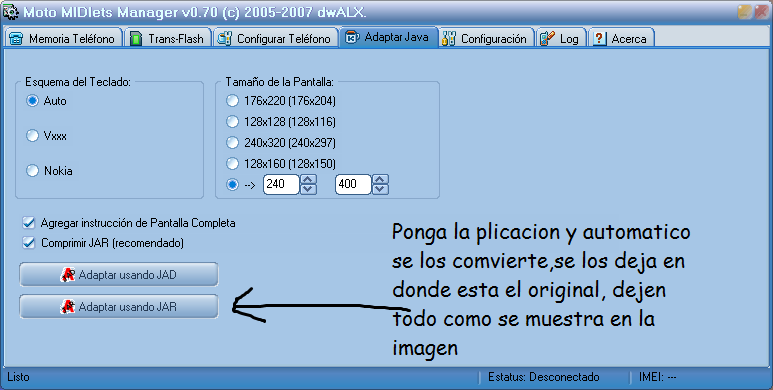Click the red icon on Adaptar usando JAD
773x390 pixels.
[68, 275]
